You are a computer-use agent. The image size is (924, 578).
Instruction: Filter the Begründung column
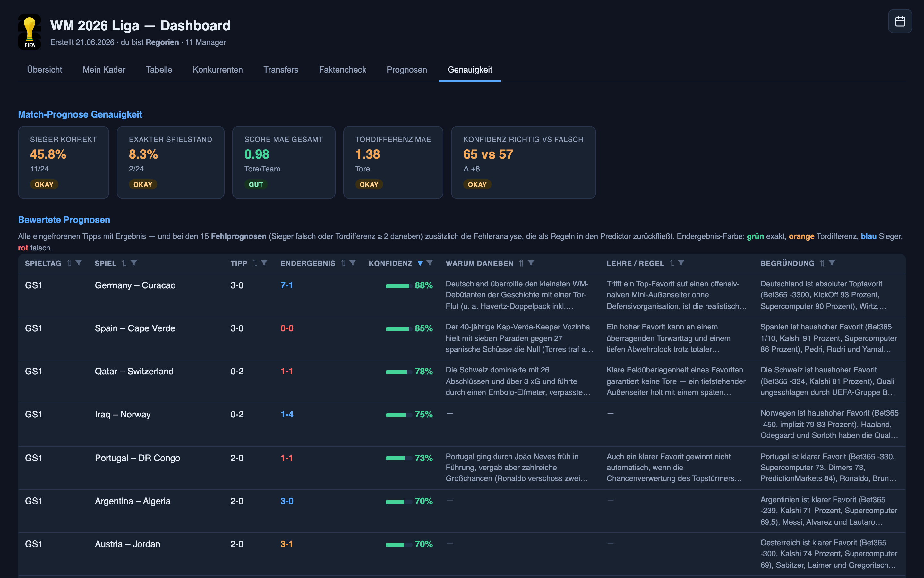click(x=832, y=263)
